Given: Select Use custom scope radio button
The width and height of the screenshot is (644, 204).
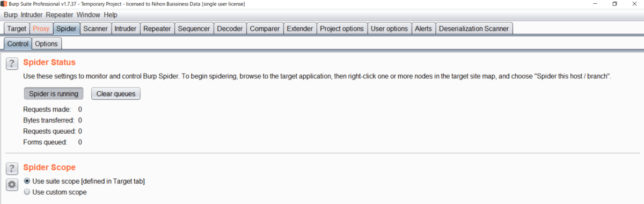Looking at the screenshot, I should pos(27,192).
